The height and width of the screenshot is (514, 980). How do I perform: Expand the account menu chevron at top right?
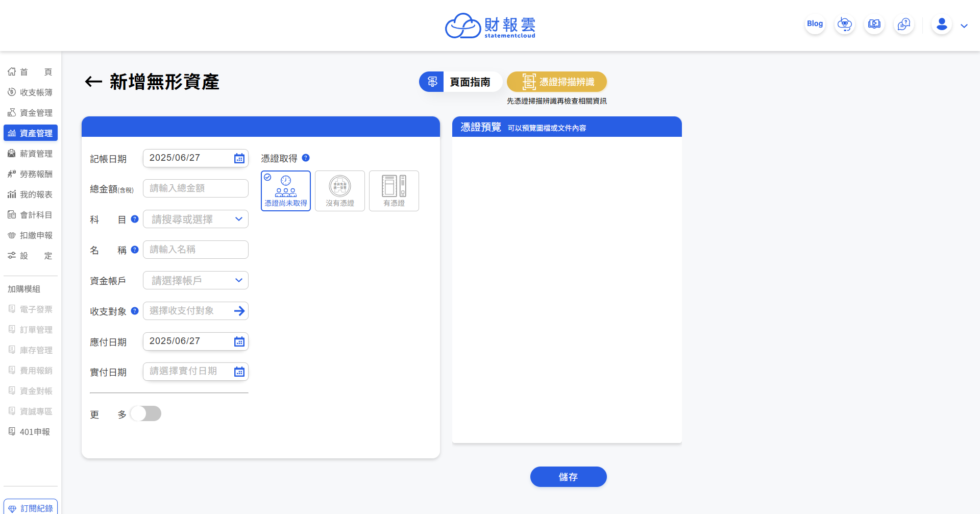pos(964,26)
